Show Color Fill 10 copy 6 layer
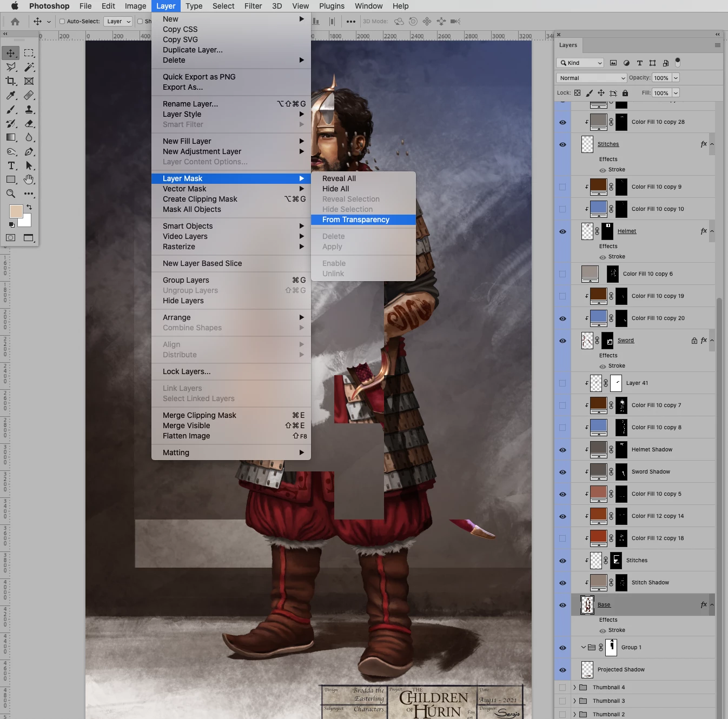 (x=562, y=274)
